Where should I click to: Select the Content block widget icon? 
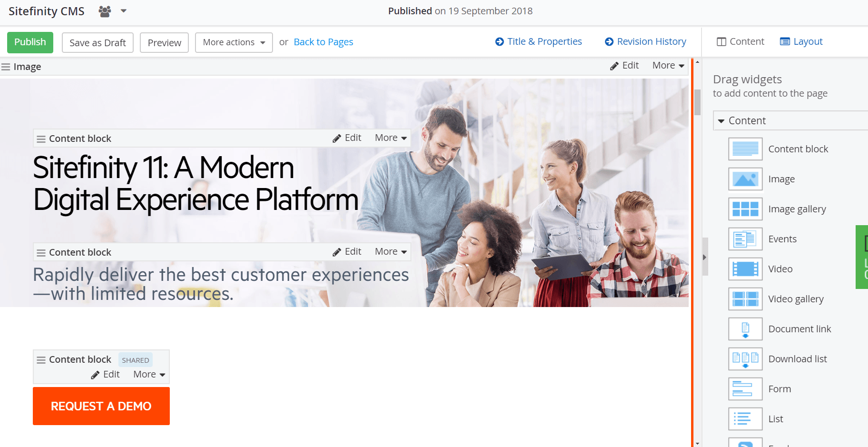[x=745, y=149]
